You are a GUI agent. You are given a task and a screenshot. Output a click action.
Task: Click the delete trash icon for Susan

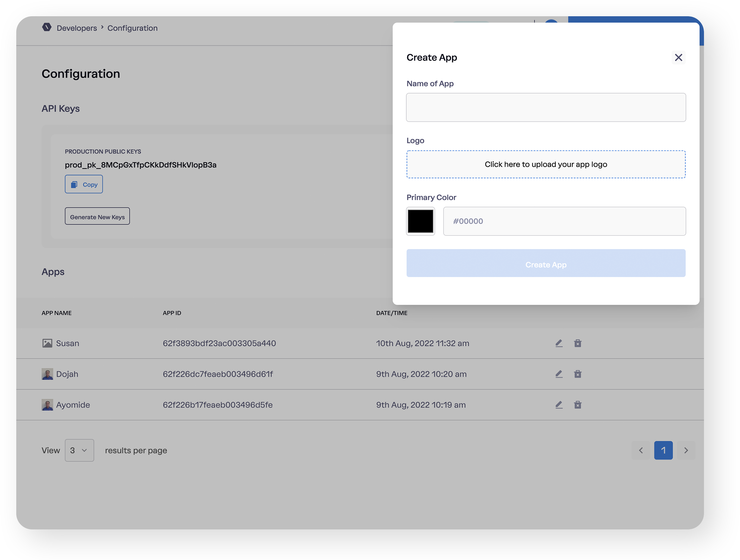pyautogui.click(x=577, y=343)
